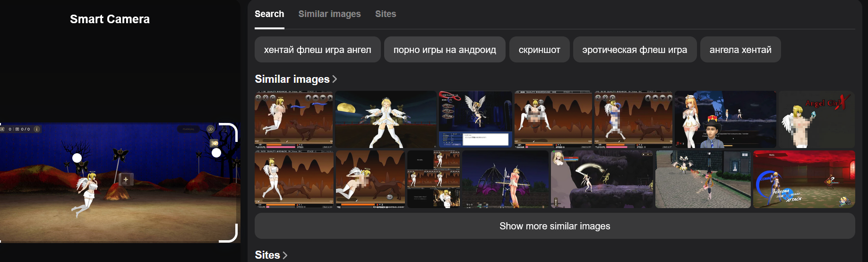Click the plus icon in the query image
Image resolution: width=868 pixels, height=262 pixels.
coord(126,180)
